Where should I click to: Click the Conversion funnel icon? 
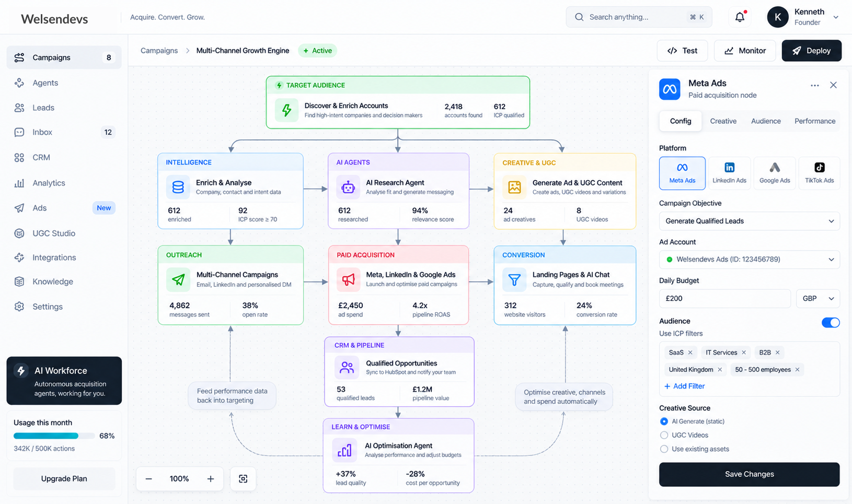pyautogui.click(x=514, y=279)
